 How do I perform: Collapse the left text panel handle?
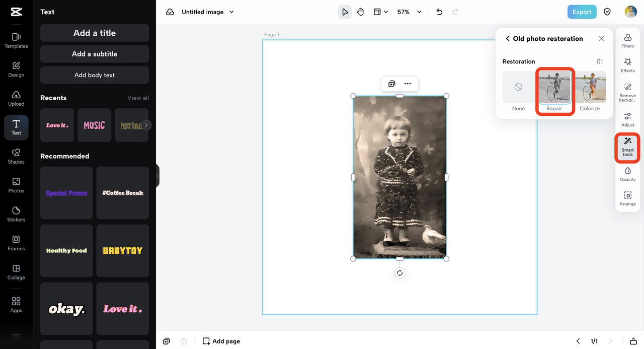pyautogui.click(x=157, y=175)
